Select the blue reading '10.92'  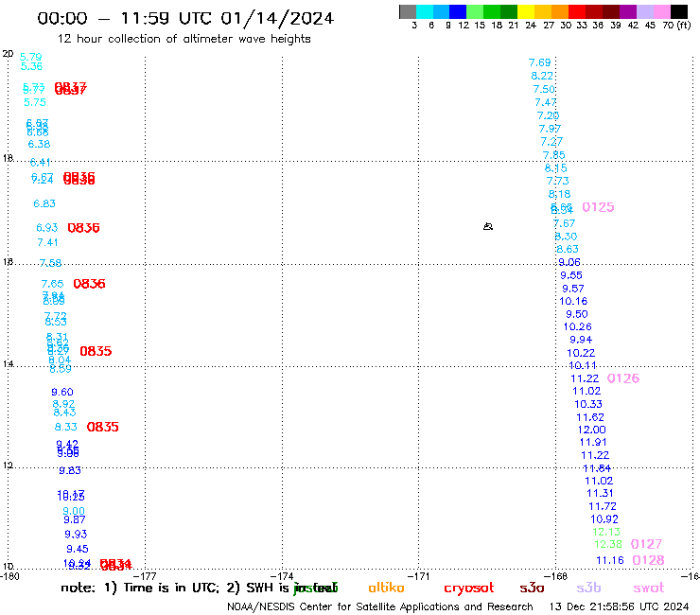[x=604, y=519]
